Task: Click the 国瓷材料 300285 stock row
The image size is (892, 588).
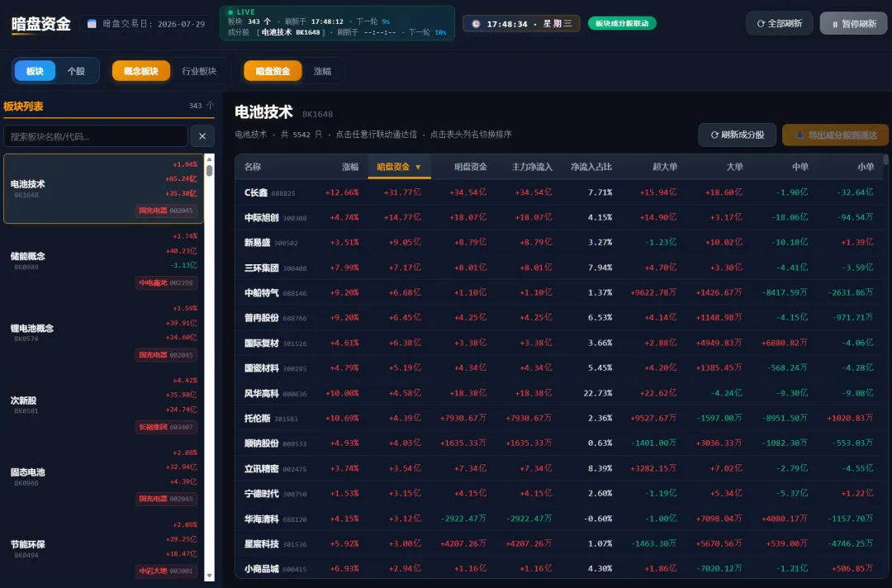Action: pyautogui.click(x=559, y=368)
